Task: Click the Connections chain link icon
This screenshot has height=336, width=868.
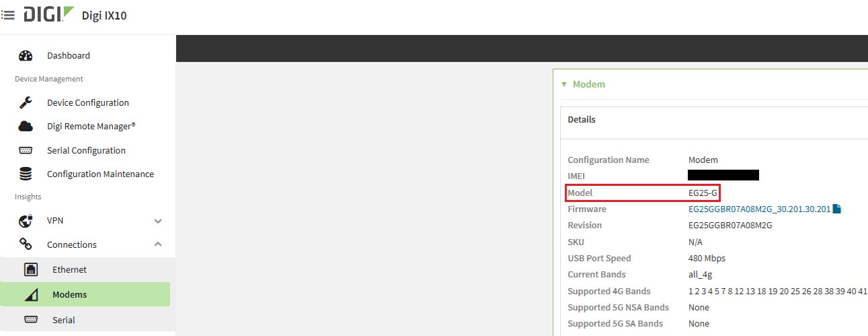Action: pyautogui.click(x=26, y=244)
